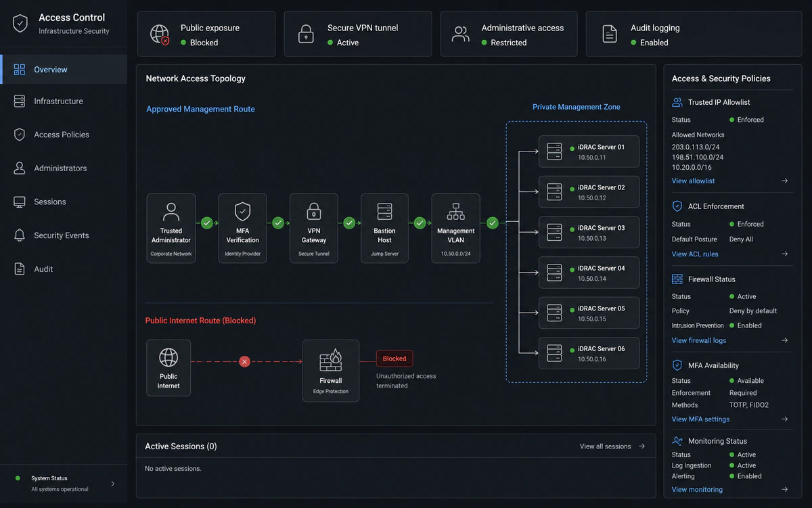Click the arrow beside View MFA settings

tap(785, 419)
